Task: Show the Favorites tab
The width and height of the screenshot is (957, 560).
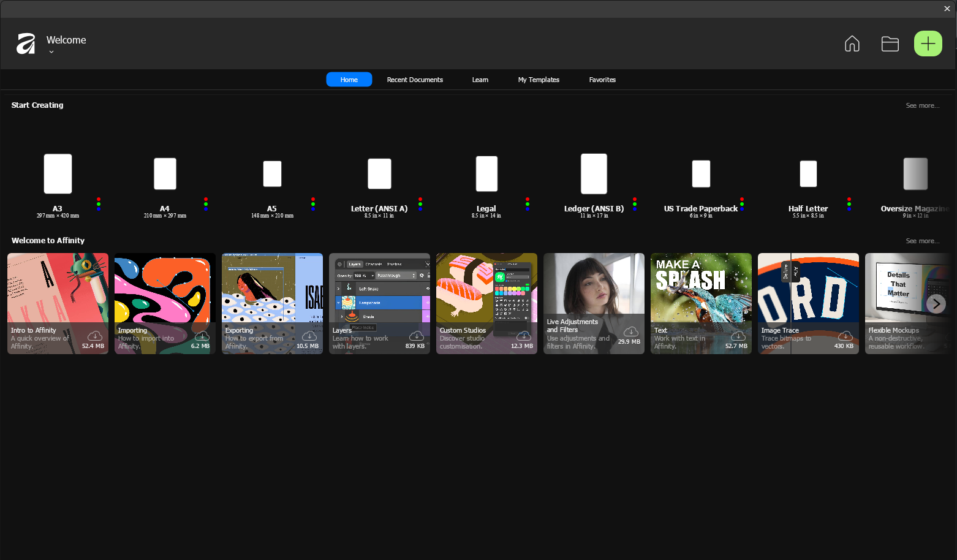Action: [602, 80]
